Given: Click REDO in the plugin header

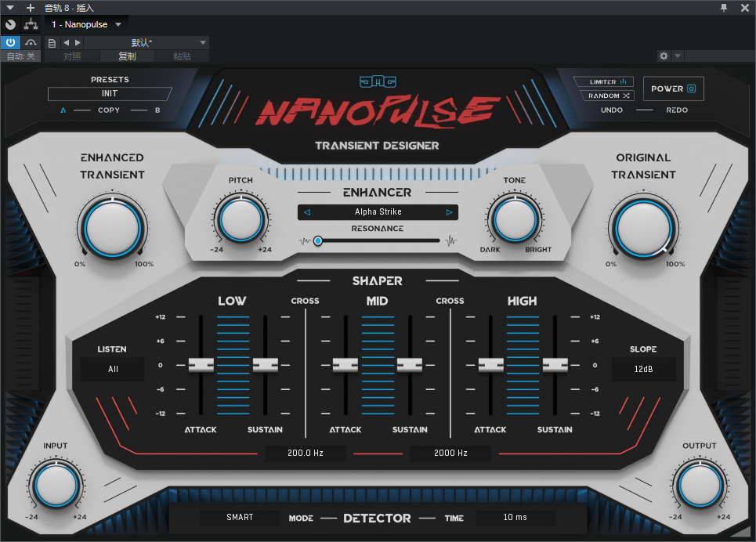Looking at the screenshot, I should coord(677,110).
